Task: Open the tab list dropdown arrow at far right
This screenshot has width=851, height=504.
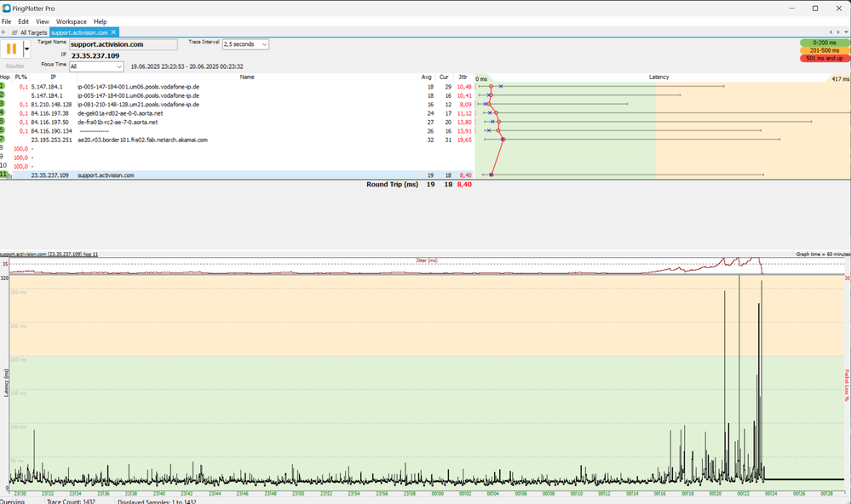Action: [x=846, y=32]
